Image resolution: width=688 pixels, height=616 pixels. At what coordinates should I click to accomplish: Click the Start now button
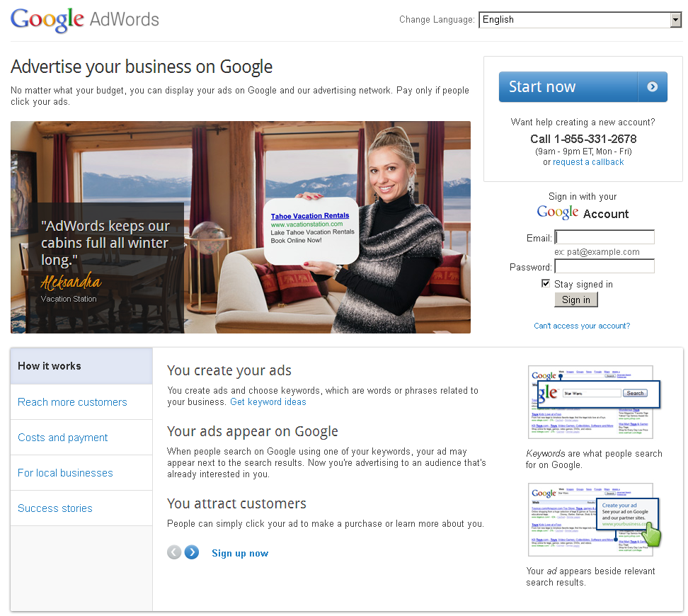pos(583,87)
